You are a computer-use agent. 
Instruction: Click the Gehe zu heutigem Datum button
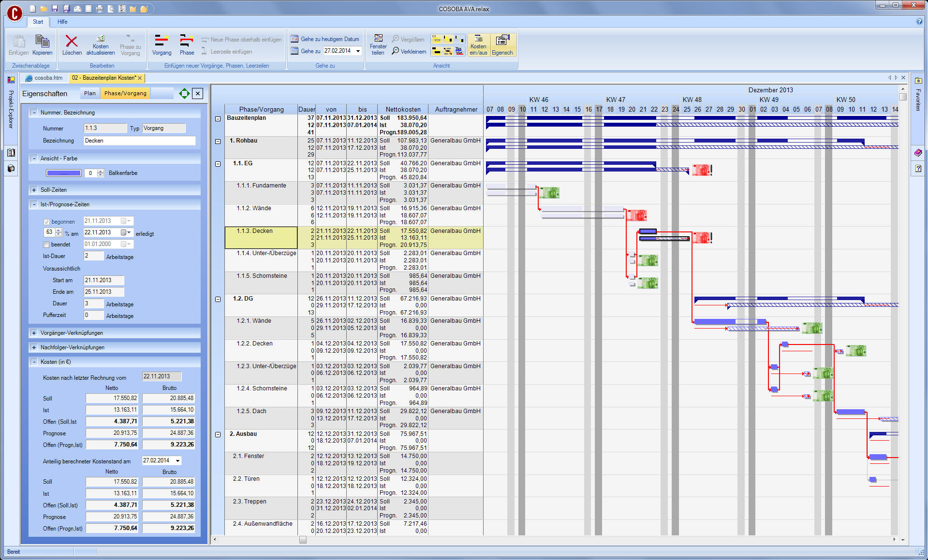pyautogui.click(x=323, y=39)
